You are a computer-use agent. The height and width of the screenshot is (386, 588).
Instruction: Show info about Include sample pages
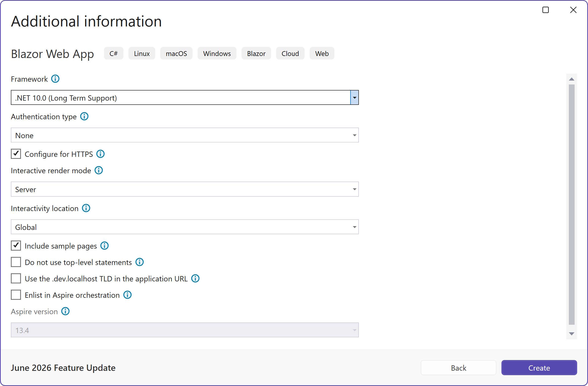(x=104, y=246)
